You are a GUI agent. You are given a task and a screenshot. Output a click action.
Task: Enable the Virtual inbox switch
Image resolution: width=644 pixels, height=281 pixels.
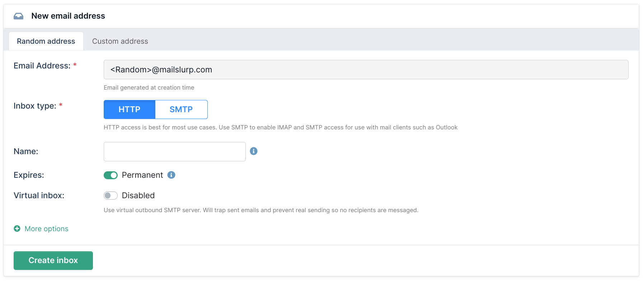(x=111, y=195)
